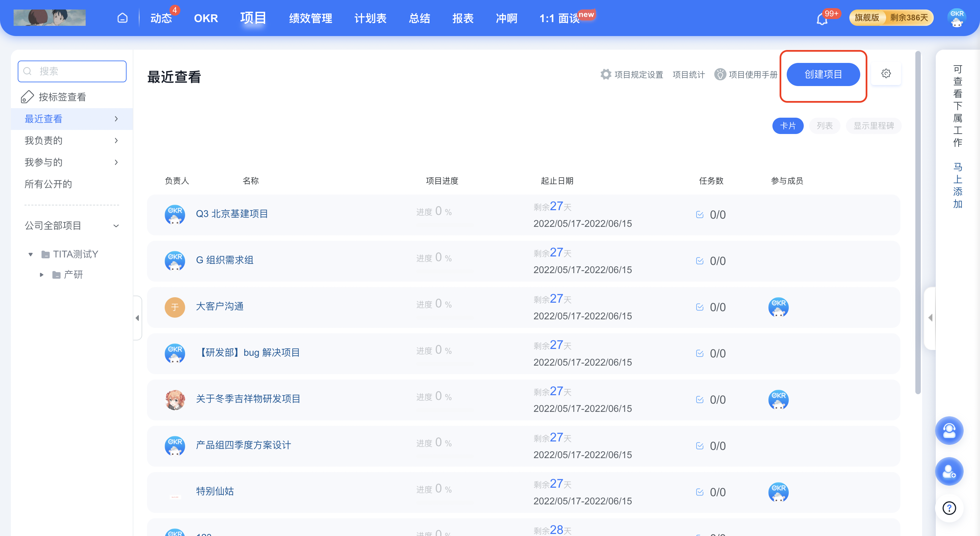Expand the 最近查看 chevron
Viewport: 980px width, 536px height.
pos(116,119)
